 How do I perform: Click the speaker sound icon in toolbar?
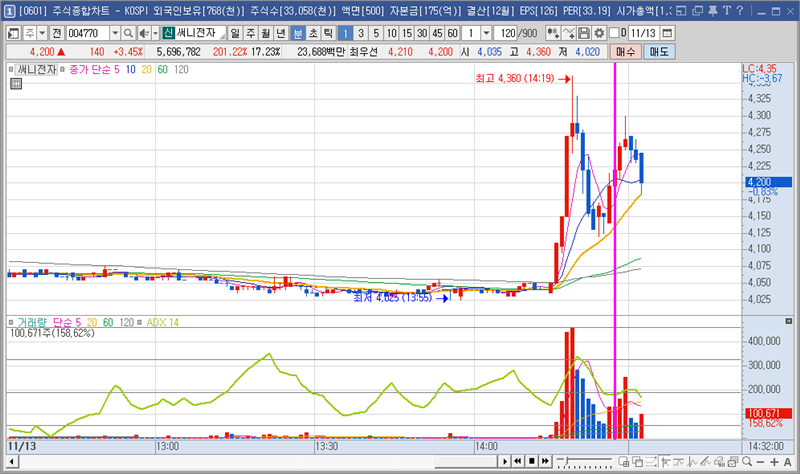tap(144, 33)
